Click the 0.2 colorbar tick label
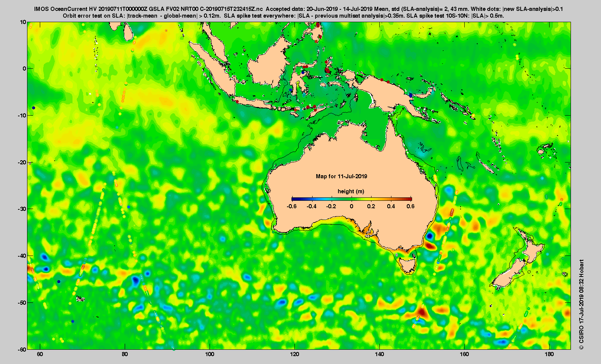601x364 pixels. [x=371, y=206]
